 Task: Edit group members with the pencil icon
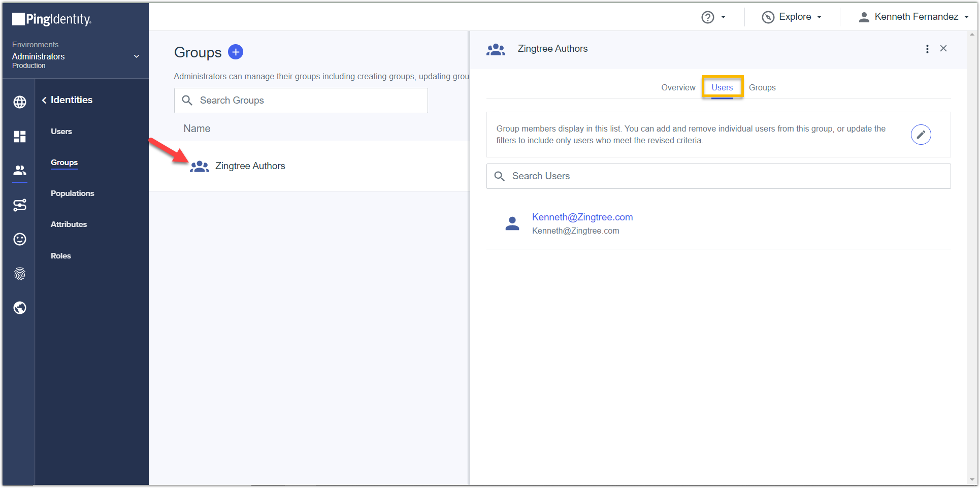[x=921, y=135]
